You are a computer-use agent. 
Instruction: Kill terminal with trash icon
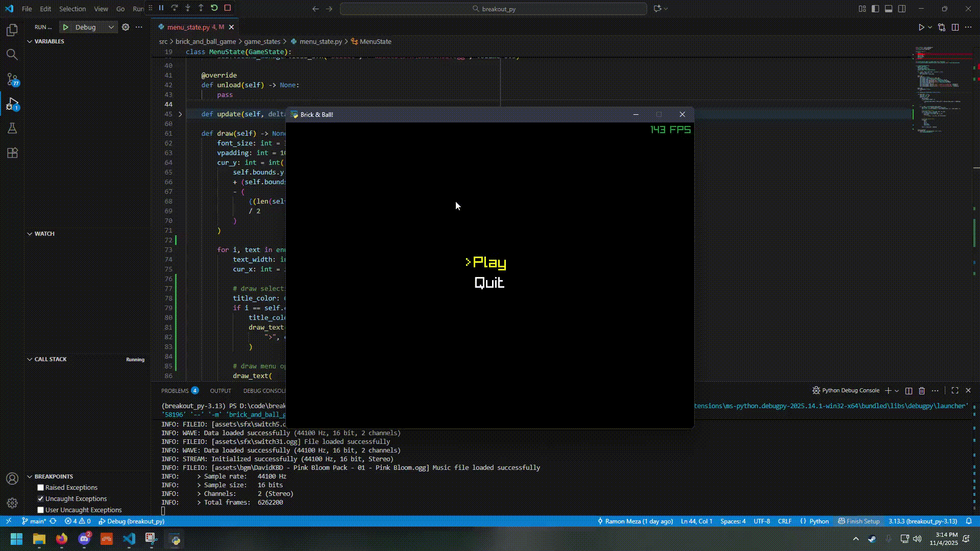pyautogui.click(x=922, y=391)
